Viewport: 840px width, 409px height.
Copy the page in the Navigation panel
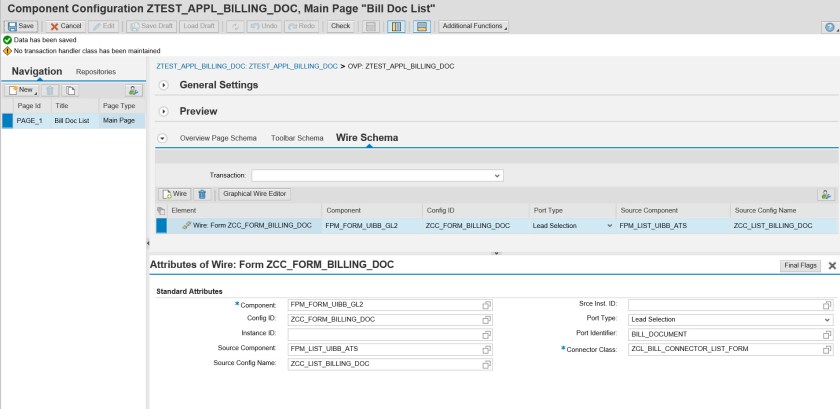click(x=71, y=90)
